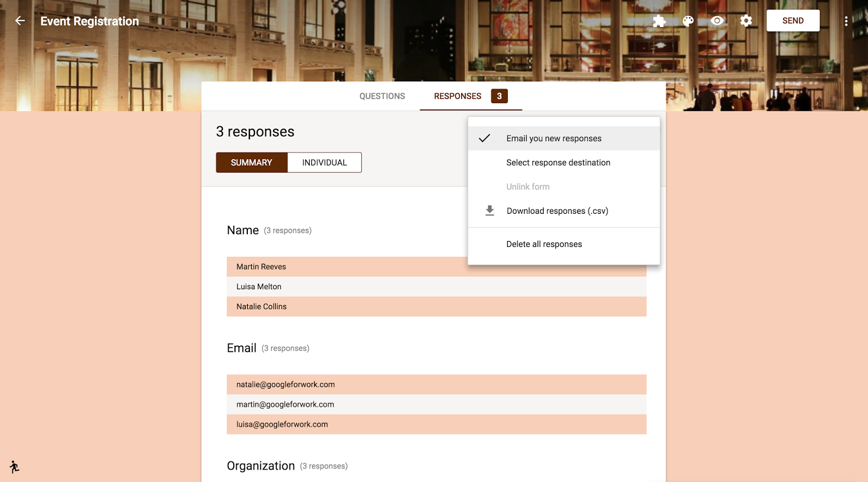Open the more options vertical dots menu
Image resolution: width=868 pixels, height=482 pixels.
pyautogui.click(x=846, y=21)
